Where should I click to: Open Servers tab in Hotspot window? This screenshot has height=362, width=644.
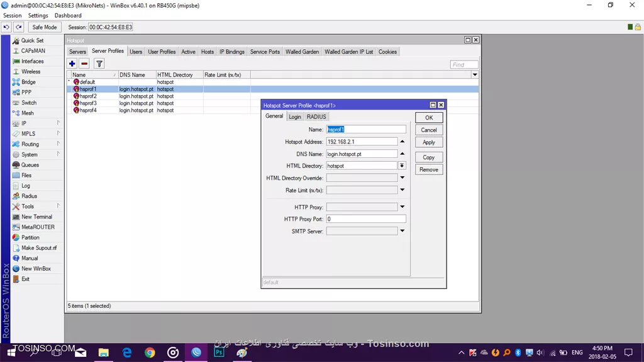tap(77, 52)
